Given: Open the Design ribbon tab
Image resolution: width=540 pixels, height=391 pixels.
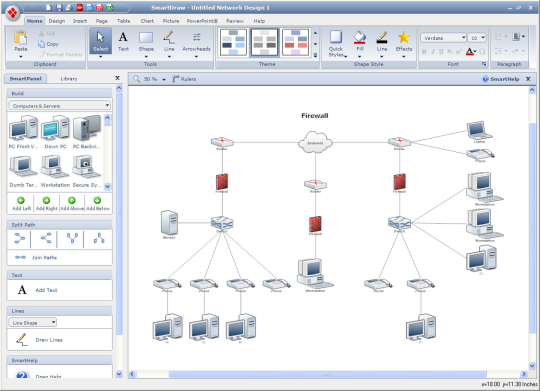Looking at the screenshot, I should point(57,21).
